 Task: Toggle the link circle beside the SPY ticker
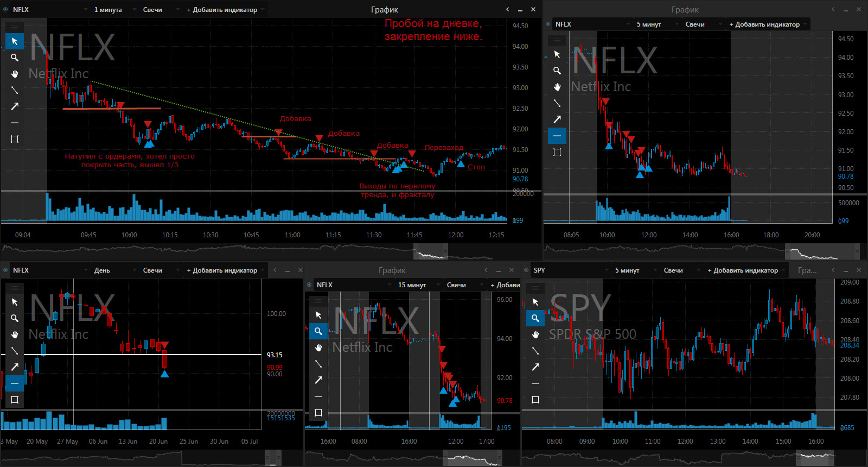pyautogui.click(x=526, y=270)
